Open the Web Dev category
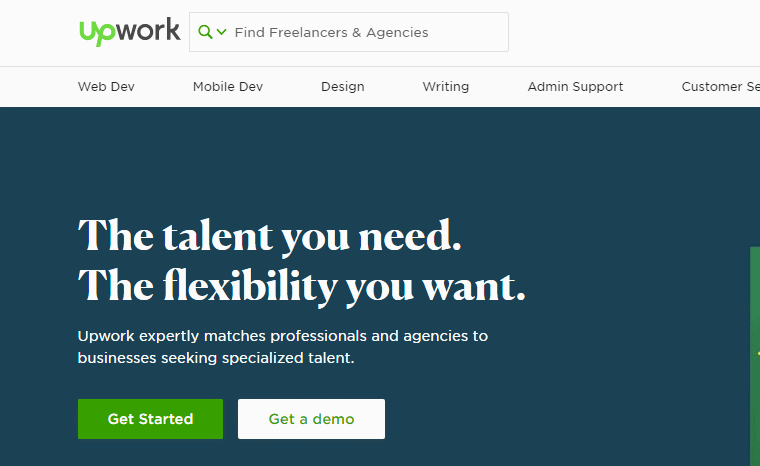This screenshot has width=760, height=466. 106,86
